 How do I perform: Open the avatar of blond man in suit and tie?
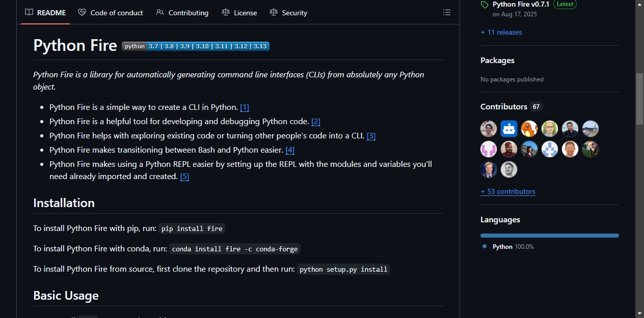click(x=489, y=169)
